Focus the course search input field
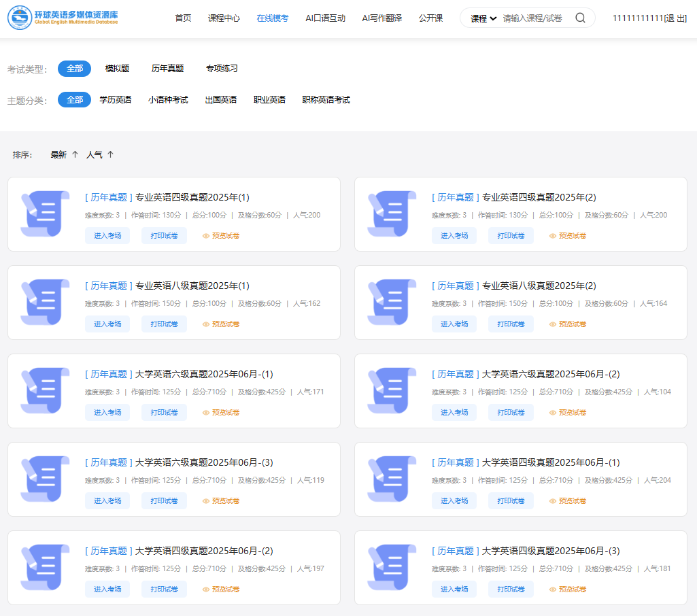This screenshot has width=697, height=616. coord(534,18)
